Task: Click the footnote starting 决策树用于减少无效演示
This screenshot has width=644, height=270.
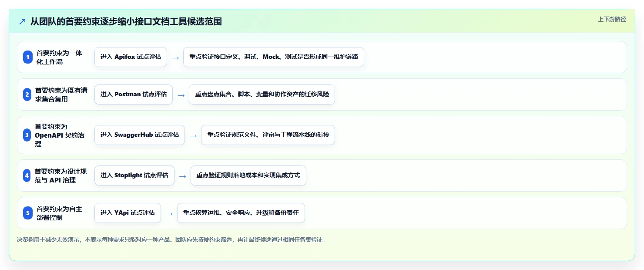Action: point(171,240)
